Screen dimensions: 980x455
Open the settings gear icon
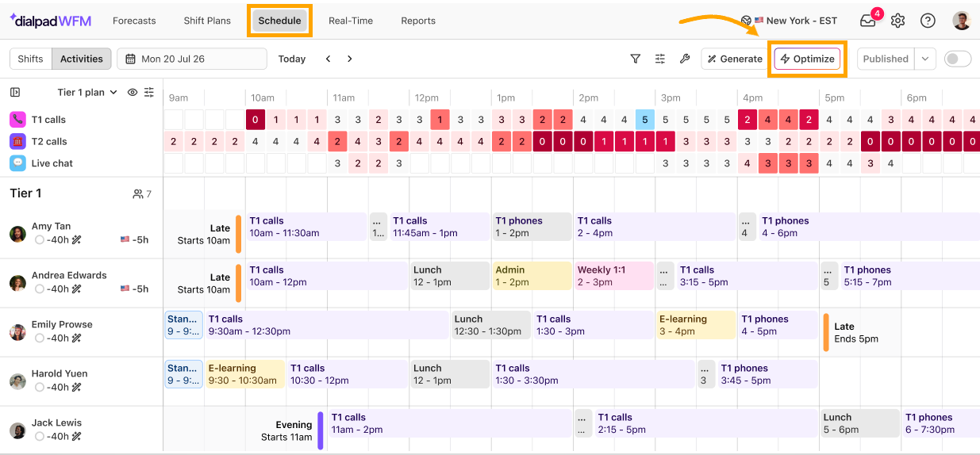(x=897, y=21)
